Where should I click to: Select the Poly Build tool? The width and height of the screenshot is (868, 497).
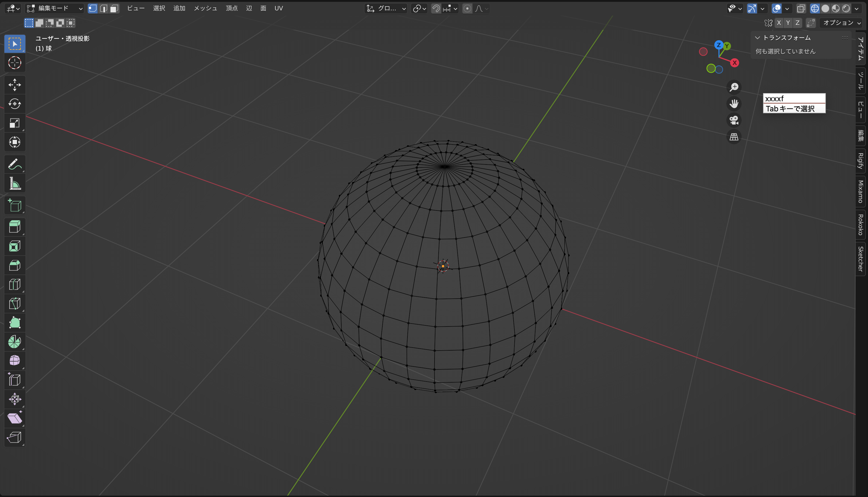click(x=15, y=323)
